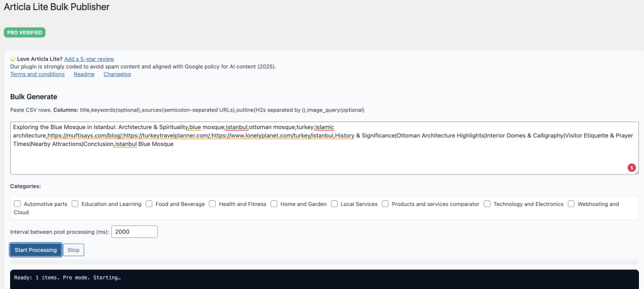Open the Readme link

click(84, 74)
